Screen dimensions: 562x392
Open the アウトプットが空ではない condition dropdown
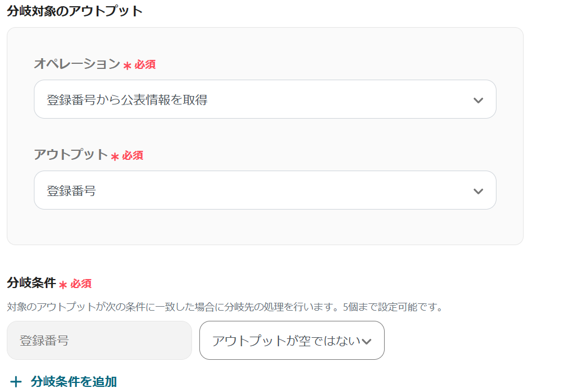click(x=286, y=341)
